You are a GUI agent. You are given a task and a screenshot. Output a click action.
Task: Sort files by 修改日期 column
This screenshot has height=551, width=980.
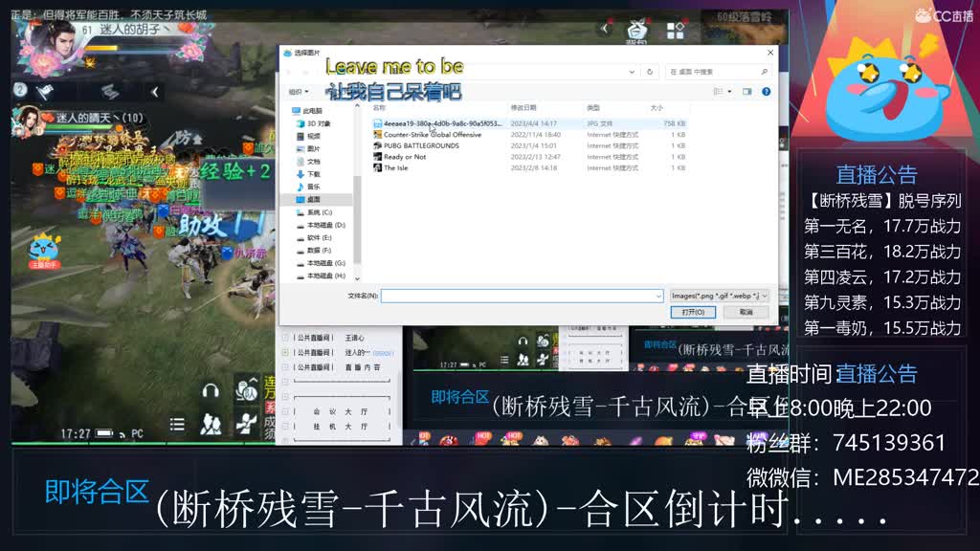click(x=523, y=108)
